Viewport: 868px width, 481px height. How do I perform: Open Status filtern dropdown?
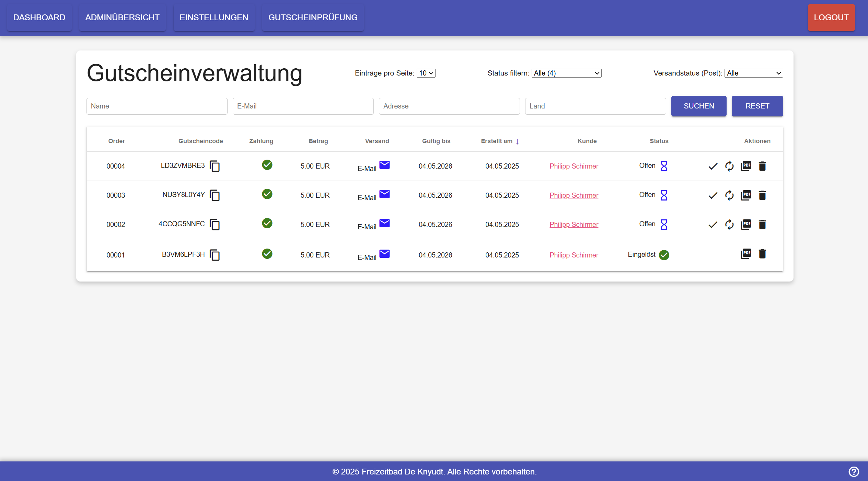pyautogui.click(x=566, y=73)
